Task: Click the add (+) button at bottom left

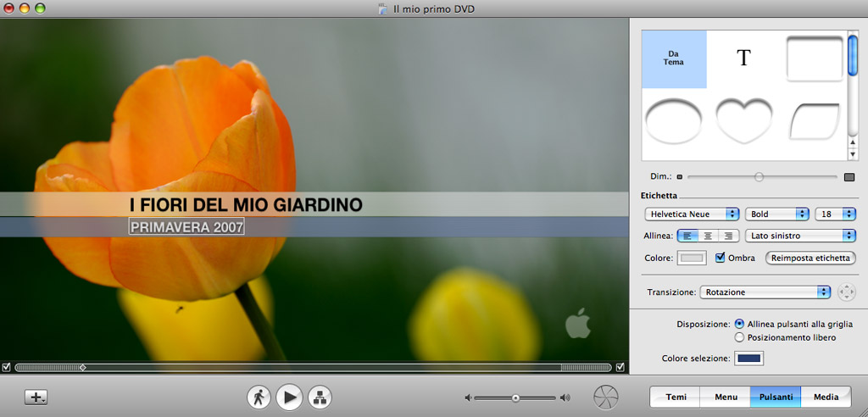Action: coord(36,397)
